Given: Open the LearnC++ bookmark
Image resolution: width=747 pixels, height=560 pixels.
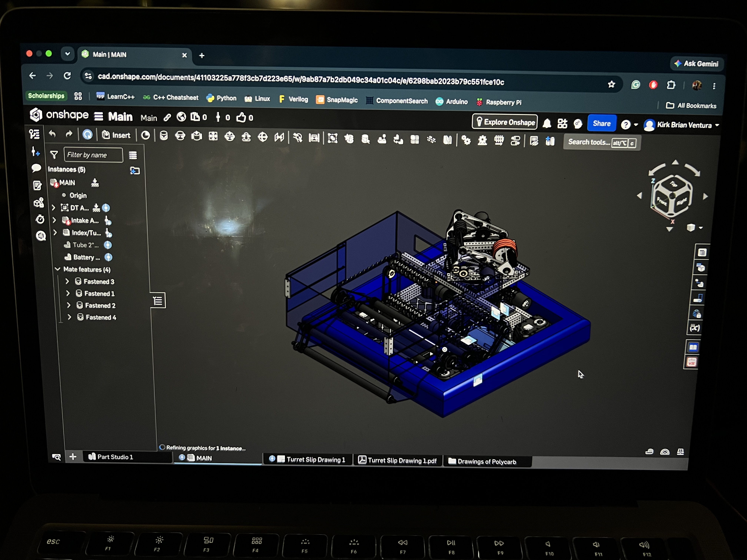Looking at the screenshot, I should click(115, 96).
